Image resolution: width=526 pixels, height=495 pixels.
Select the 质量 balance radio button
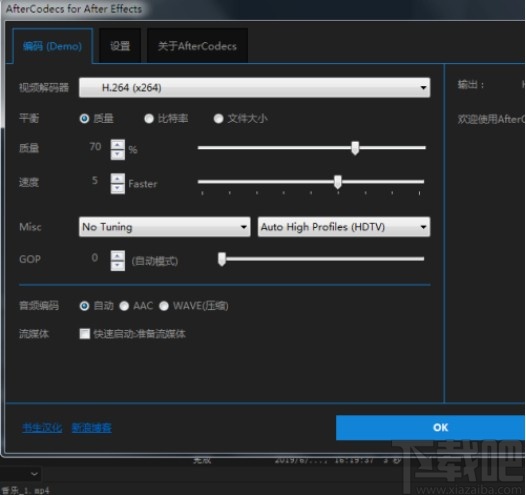(x=84, y=118)
